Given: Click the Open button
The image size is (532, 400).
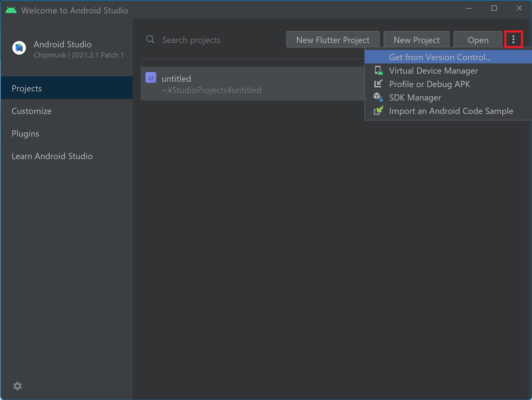Looking at the screenshot, I should (478, 40).
